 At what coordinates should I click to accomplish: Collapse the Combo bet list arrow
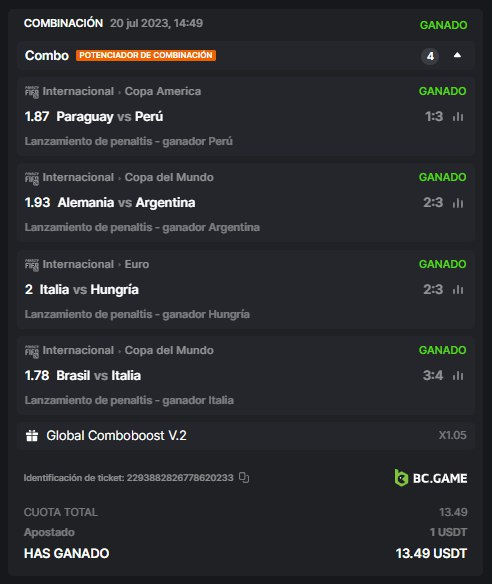457,55
